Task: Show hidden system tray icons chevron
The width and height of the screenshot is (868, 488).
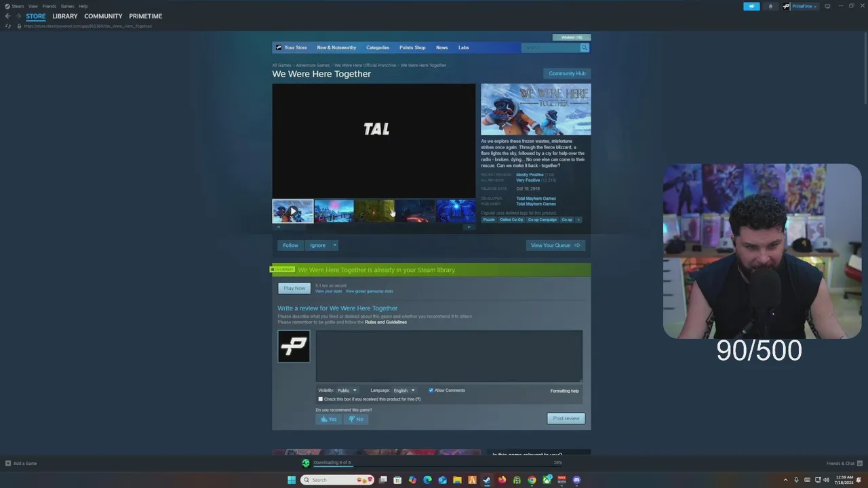Action: pyautogui.click(x=787, y=480)
